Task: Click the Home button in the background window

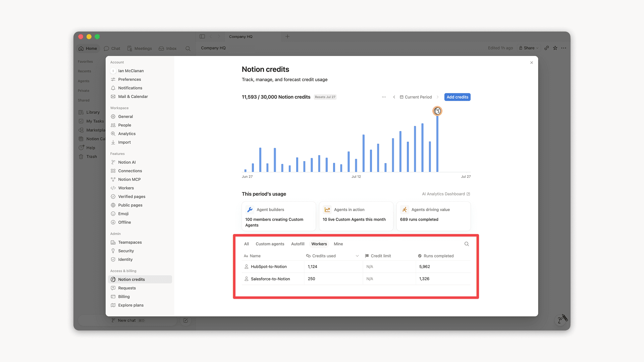Action: tap(88, 49)
